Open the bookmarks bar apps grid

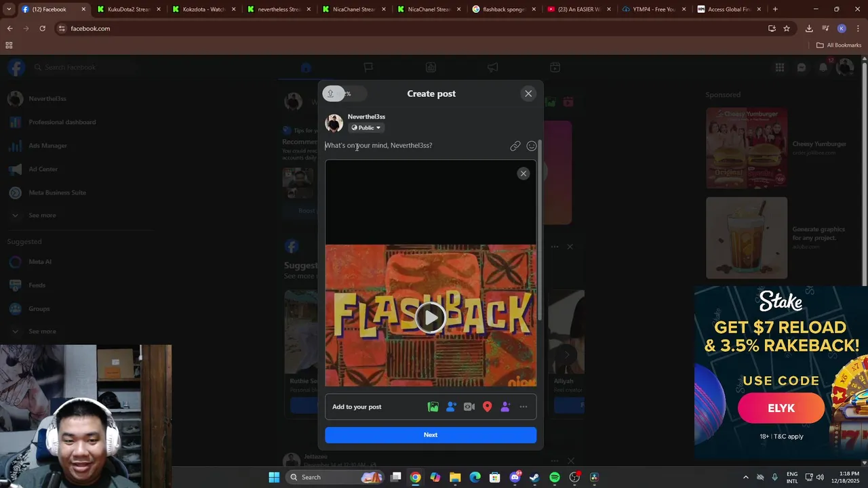pyautogui.click(x=9, y=45)
